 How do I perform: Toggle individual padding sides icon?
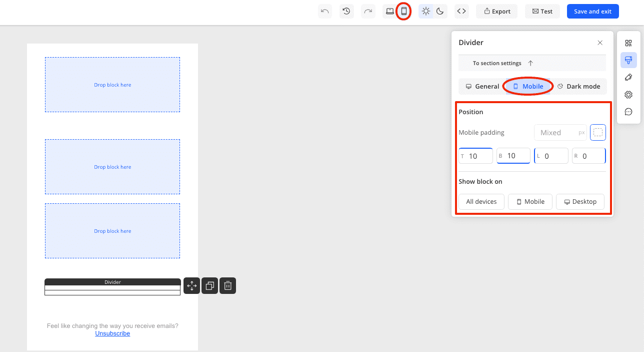(598, 133)
